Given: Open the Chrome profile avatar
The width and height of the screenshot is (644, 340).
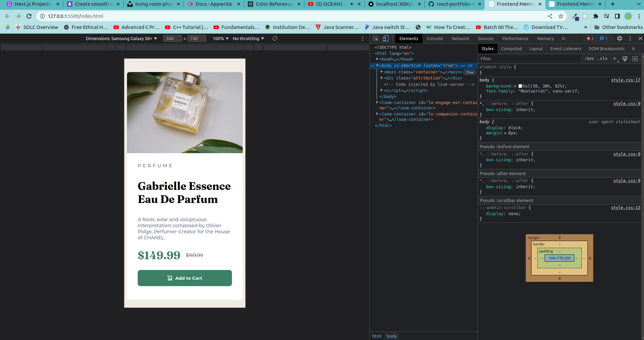Looking at the screenshot, I should click(x=628, y=16).
